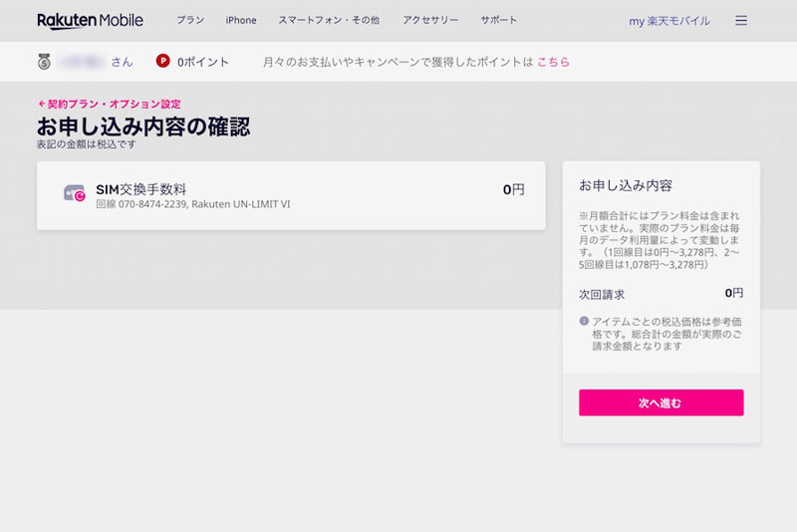Click the info icon beside アイテムごとの税込価格
The image size is (797, 532).
tap(584, 321)
